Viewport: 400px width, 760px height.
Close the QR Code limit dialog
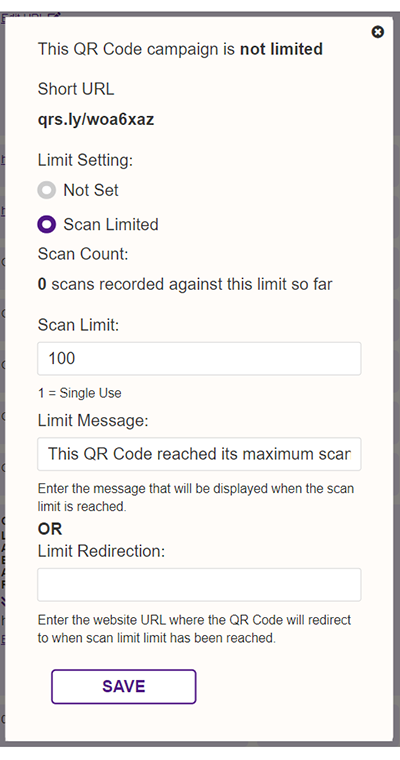[x=377, y=32]
